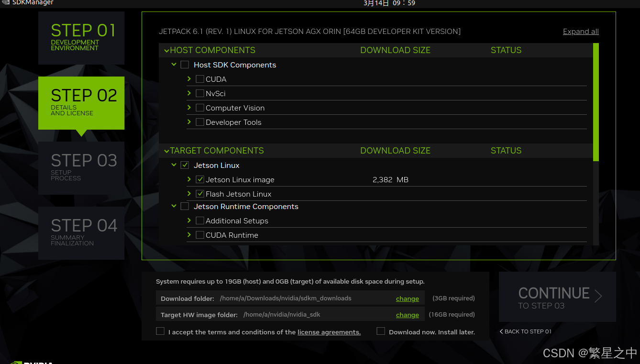Enable the Additional Setups checkbox

(x=200, y=221)
